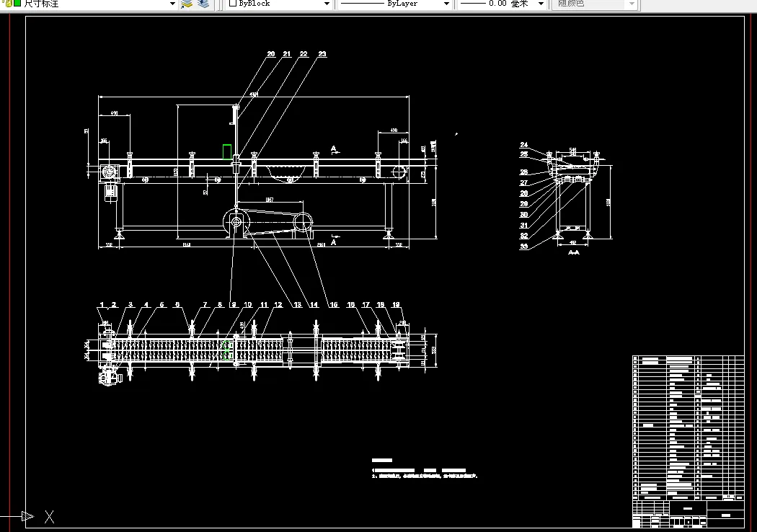757x532 pixels.
Task: Select part balloon number 27
Action: click(x=524, y=183)
